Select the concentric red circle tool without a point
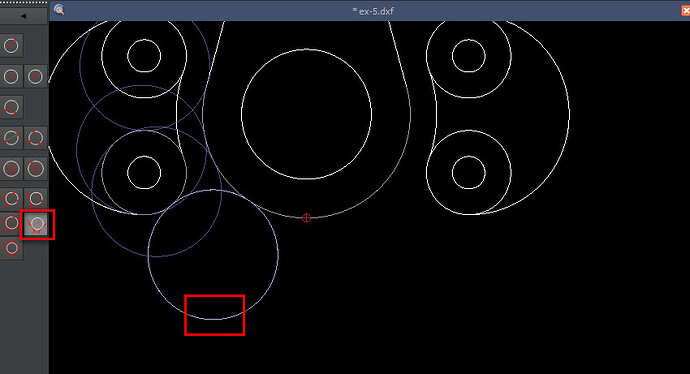Image resolution: width=690 pixels, height=374 pixels. click(11, 169)
